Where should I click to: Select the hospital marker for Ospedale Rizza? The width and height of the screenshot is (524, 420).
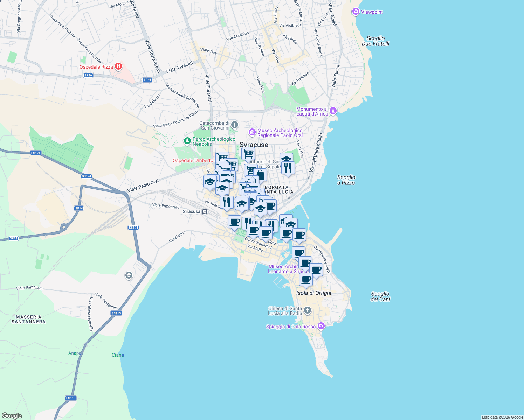point(118,66)
